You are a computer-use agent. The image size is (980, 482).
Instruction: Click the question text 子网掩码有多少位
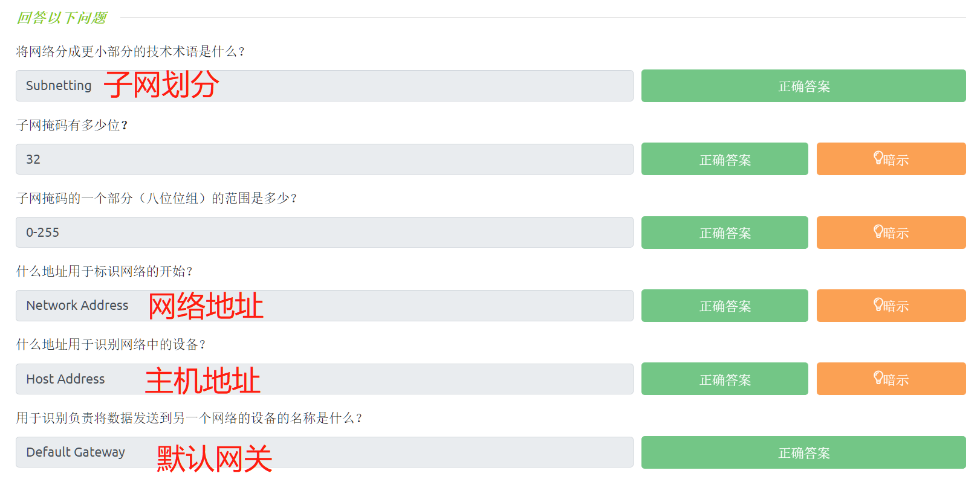pyautogui.click(x=72, y=125)
